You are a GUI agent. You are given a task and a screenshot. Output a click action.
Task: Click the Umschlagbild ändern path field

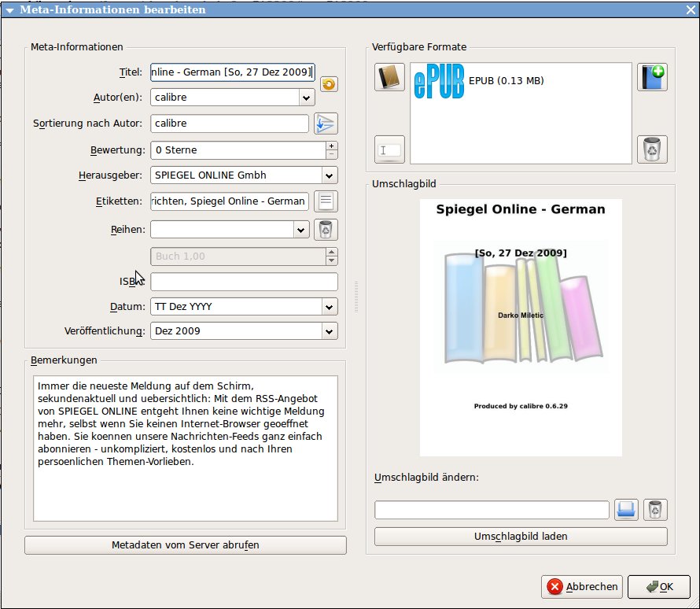tap(492, 510)
